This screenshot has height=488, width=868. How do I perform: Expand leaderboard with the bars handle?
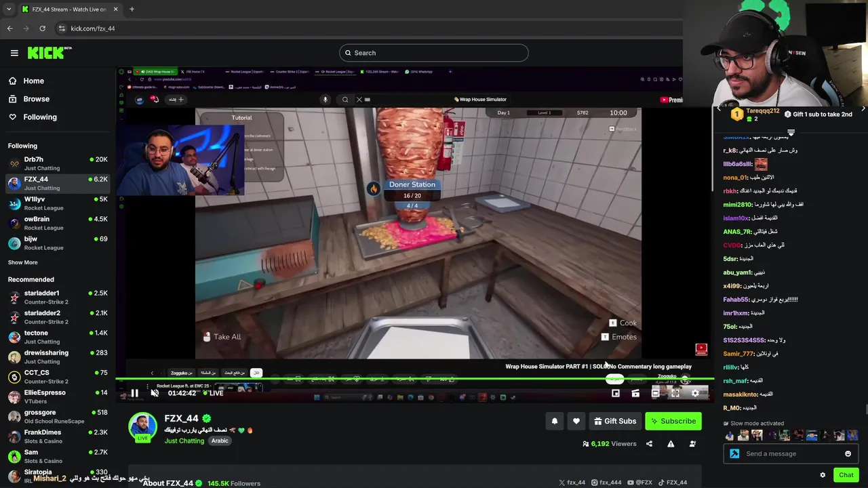click(x=791, y=132)
